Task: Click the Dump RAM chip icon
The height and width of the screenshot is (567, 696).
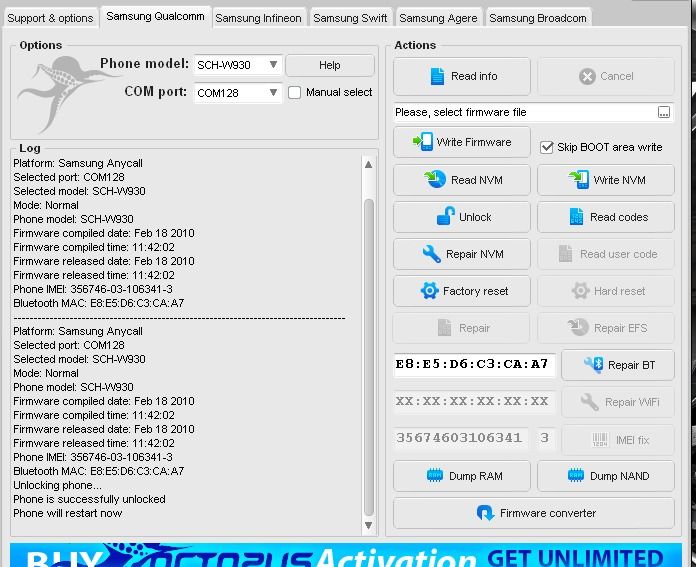Action: pos(435,476)
